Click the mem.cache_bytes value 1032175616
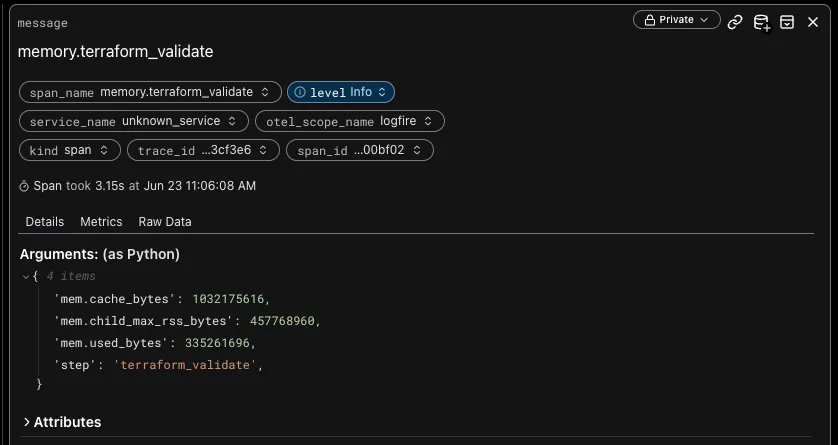This screenshot has width=838, height=445. 228,299
